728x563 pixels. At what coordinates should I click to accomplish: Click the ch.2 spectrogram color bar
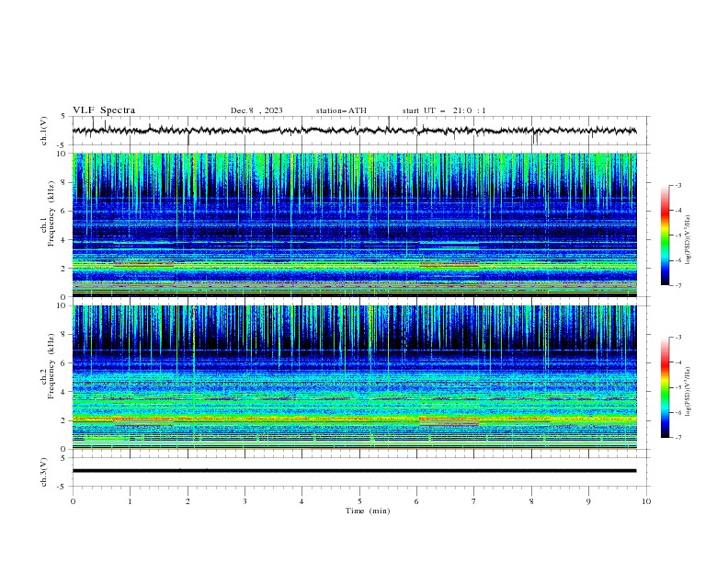pyautogui.click(x=665, y=387)
